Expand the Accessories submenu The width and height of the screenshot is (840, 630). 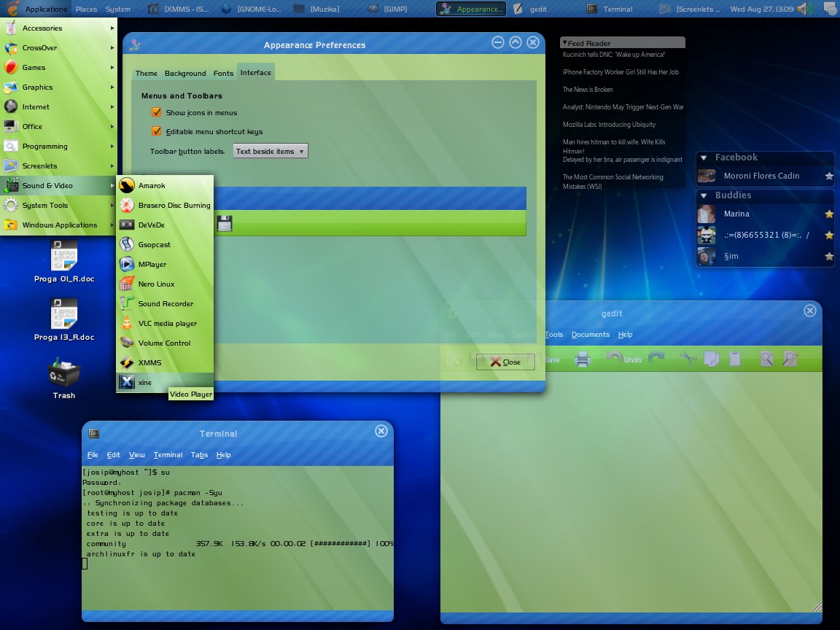[58, 28]
